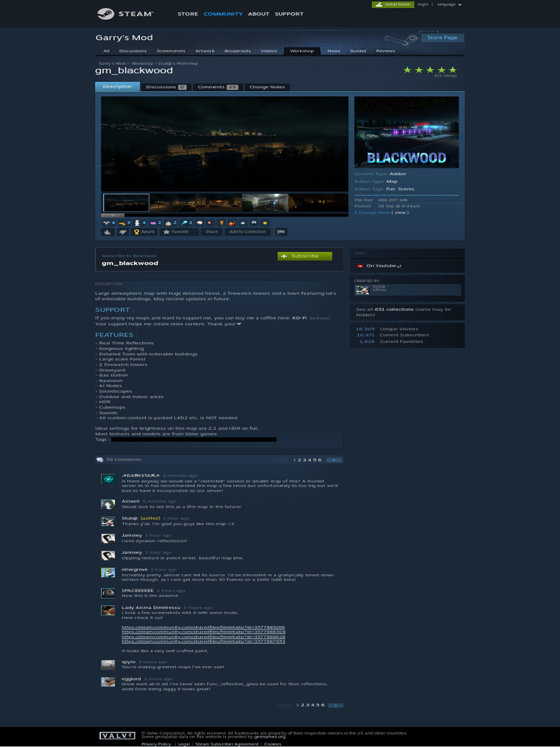The height and width of the screenshot is (747, 560).
Task: Click the view link beside 1 Change Note
Action: click(x=400, y=212)
